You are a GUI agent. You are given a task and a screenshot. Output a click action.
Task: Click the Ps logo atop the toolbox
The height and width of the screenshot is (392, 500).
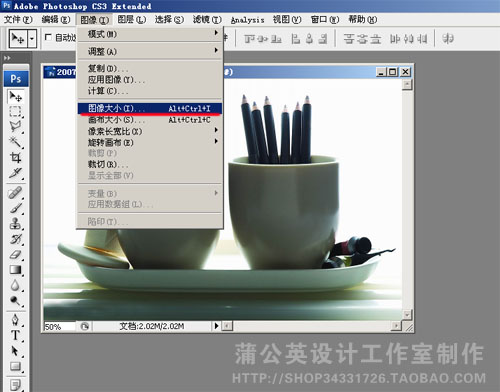16,79
